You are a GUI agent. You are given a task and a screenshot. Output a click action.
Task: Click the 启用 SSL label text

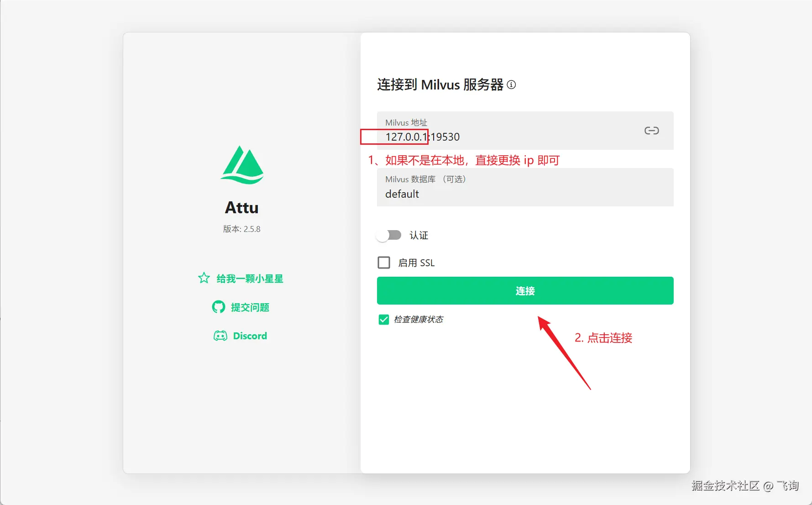pos(416,263)
